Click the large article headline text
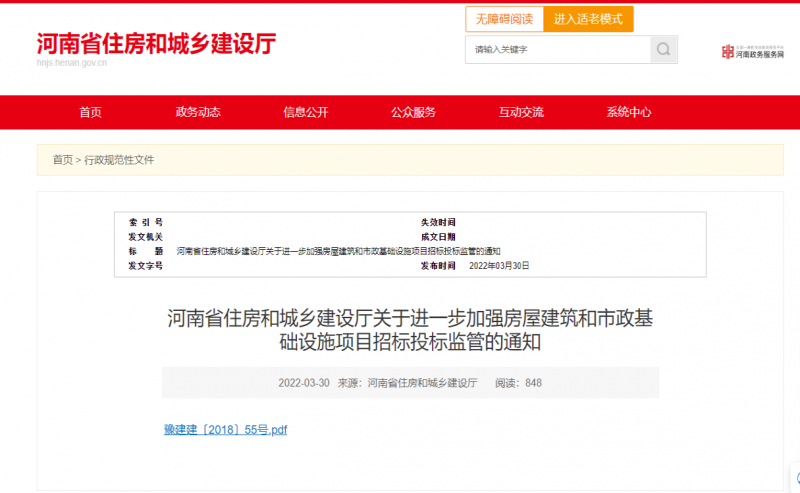800x493 pixels. tap(410, 331)
